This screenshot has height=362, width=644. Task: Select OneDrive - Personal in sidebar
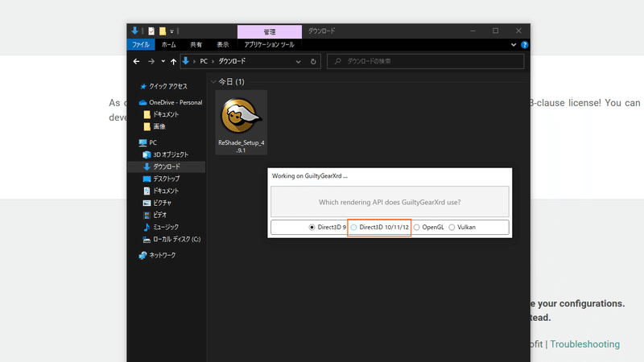coord(171,103)
